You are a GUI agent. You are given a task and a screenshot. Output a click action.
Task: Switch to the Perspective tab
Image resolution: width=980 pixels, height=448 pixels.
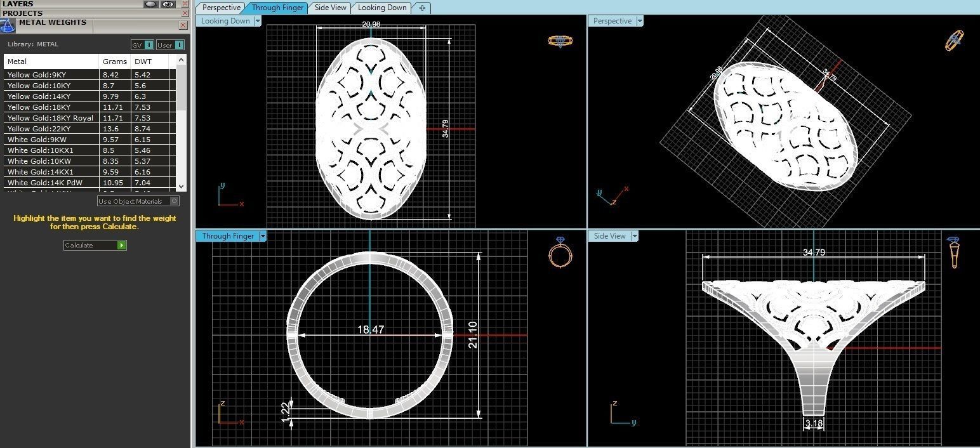pyautogui.click(x=221, y=8)
